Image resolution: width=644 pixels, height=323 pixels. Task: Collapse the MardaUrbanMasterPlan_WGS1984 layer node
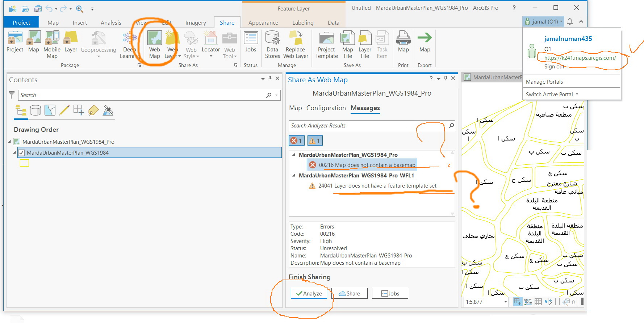(x=14, y=152)
